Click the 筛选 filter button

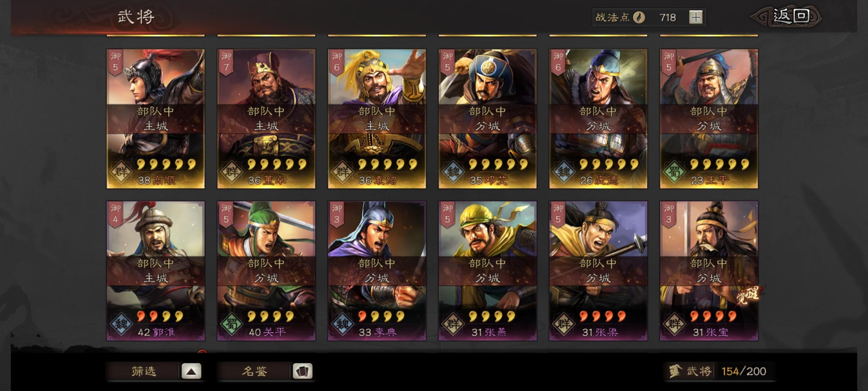(144, 371)
